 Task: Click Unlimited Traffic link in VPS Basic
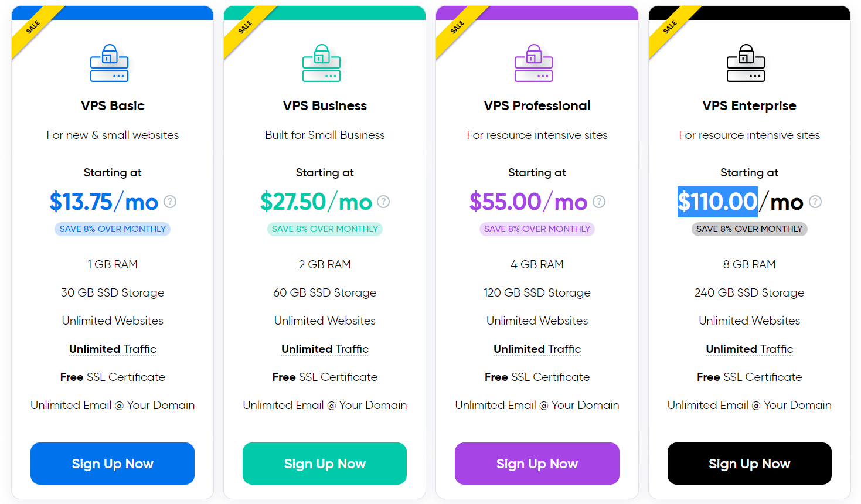click(113, 349)
